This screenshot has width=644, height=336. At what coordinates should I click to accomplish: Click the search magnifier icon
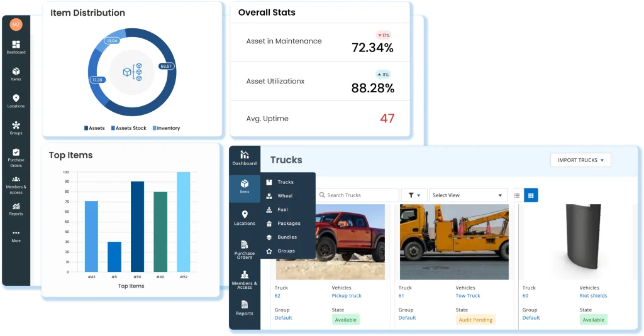[322, 195]
